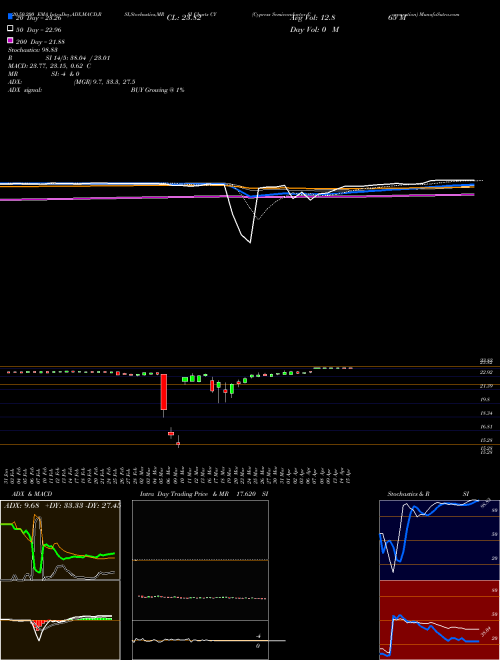
Task: Click the 'Day Vol: 0 M' label
Action: point(314,29)
